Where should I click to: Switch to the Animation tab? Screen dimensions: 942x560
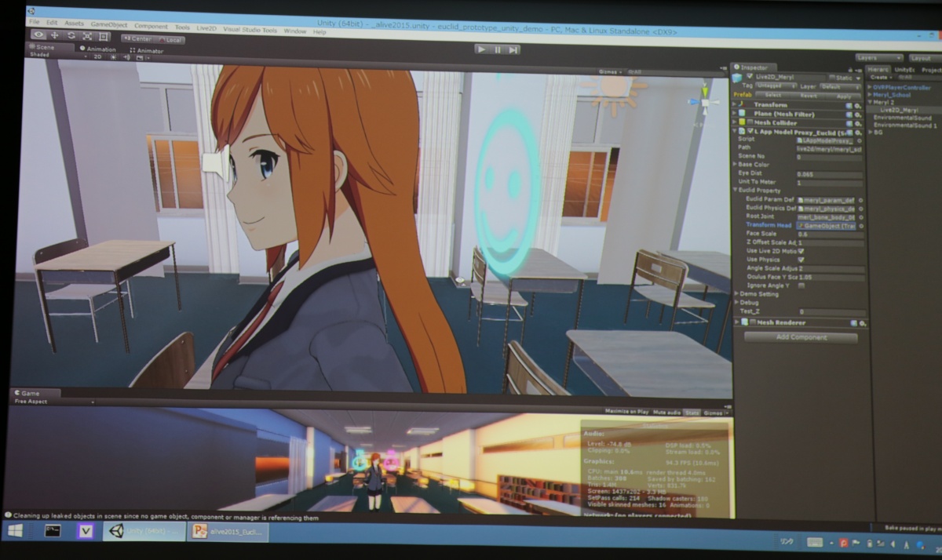click(97, 49)
